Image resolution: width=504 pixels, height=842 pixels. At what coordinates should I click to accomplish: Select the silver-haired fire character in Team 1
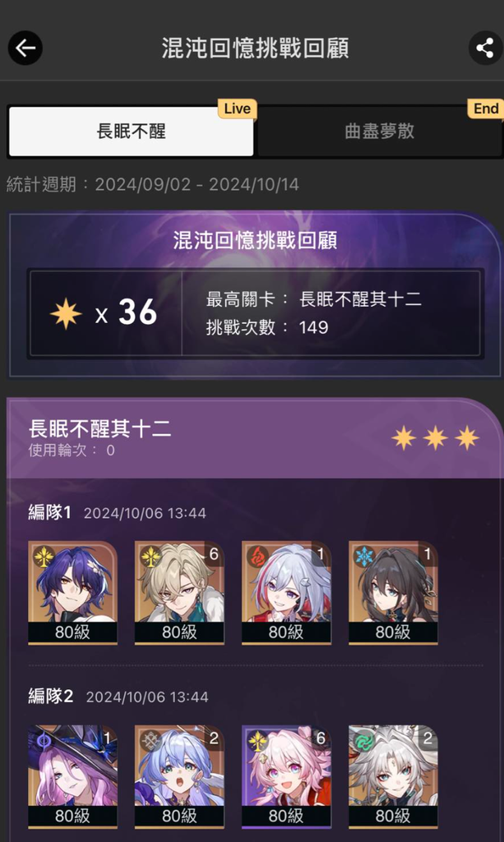286,592
